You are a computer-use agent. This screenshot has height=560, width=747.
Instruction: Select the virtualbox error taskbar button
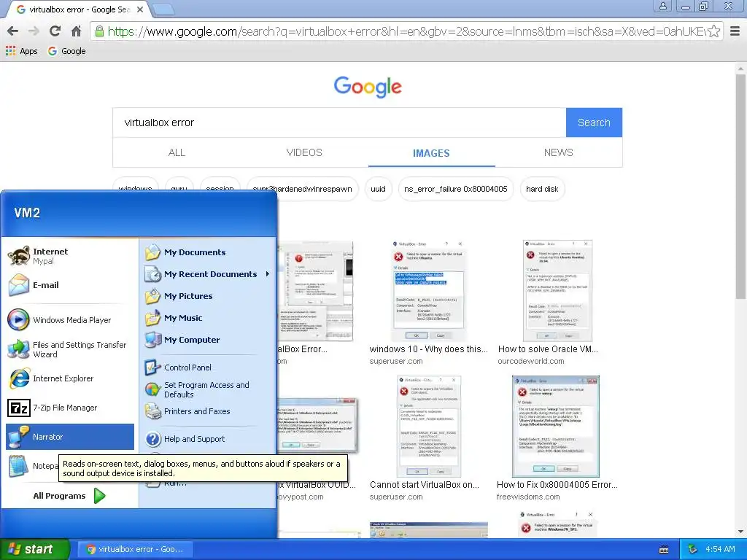pyautogui.click(x=136, y=549)
